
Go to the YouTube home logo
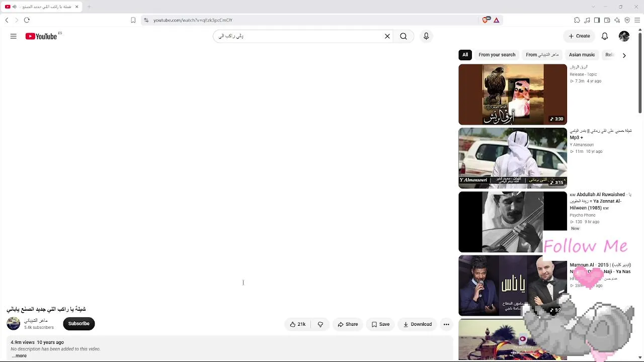(41, 36)
